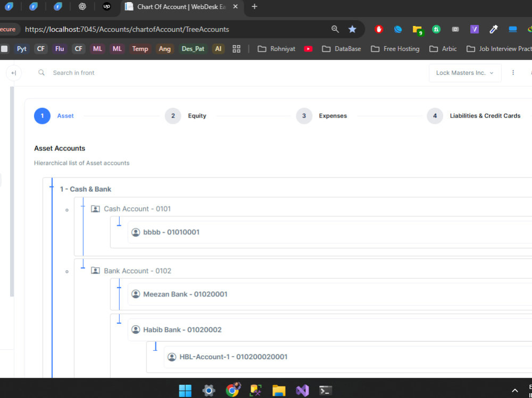This screenshot has height=398, width=532.
Task: Click the user icon beside Meezan Bank
Action: [x=136, y=294]
